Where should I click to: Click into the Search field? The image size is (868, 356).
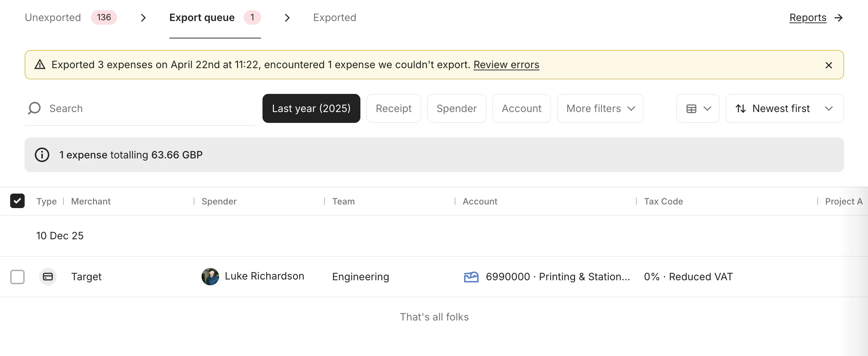[x=109, y=108]
